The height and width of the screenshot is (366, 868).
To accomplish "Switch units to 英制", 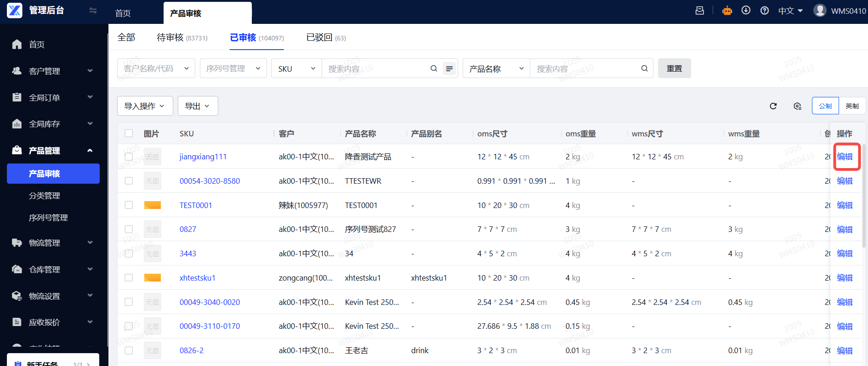I will pos(852,106).
